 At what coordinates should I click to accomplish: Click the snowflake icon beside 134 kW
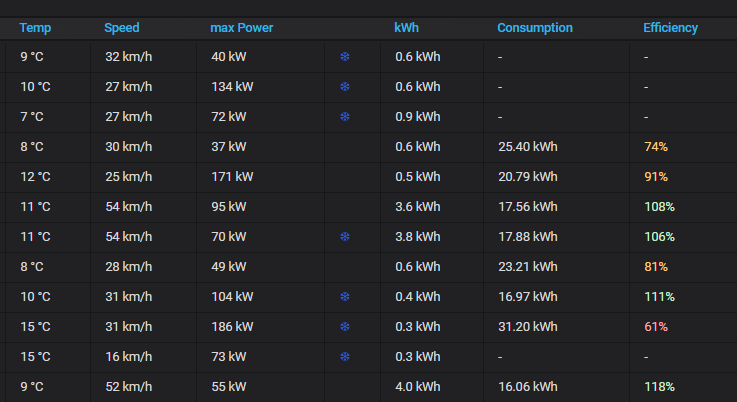[345, 87]
